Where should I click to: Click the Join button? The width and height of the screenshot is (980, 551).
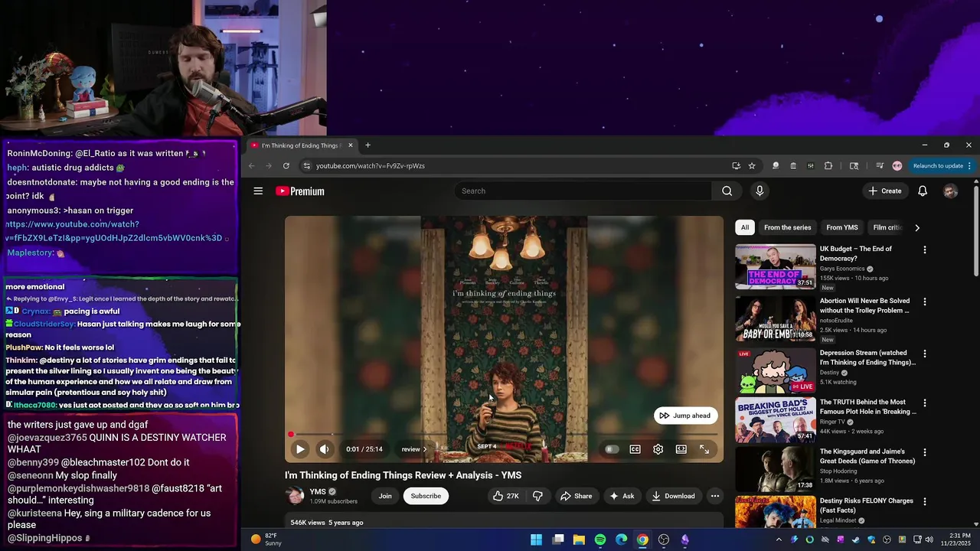385,496
